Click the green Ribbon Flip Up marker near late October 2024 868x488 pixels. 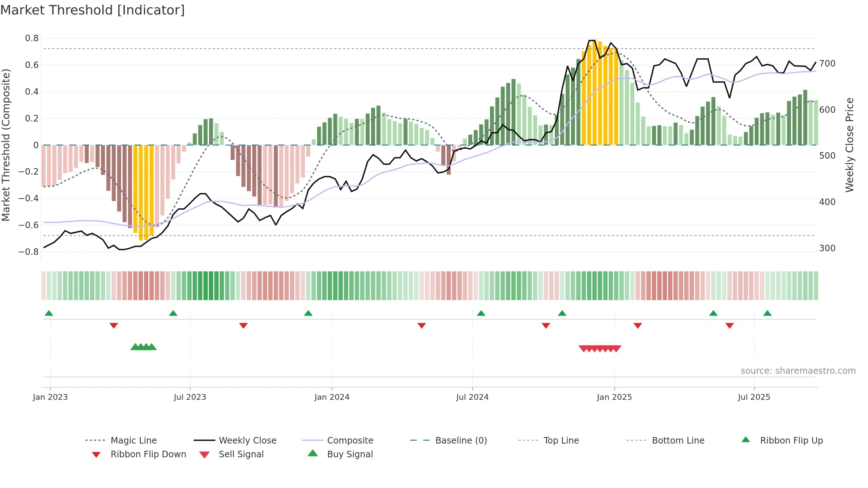(x=562, y=313)
